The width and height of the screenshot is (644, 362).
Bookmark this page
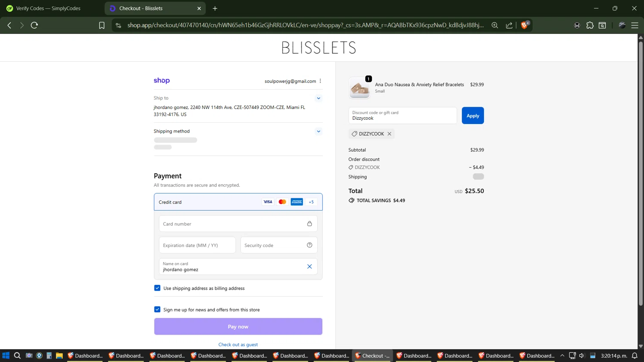pos(102,25)
